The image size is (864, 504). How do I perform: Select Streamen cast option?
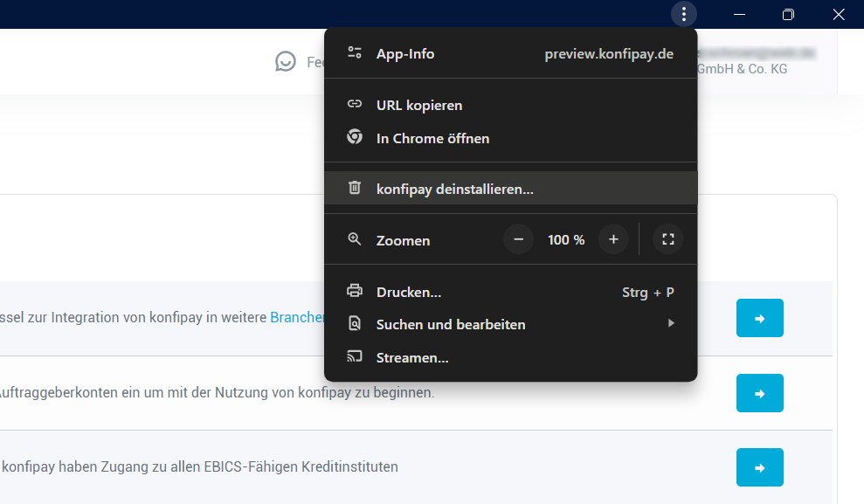click(x=412, y=357)
